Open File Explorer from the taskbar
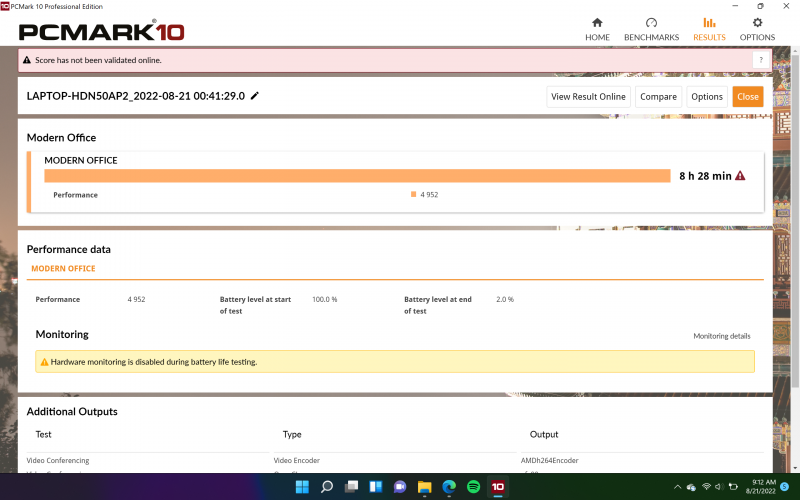The width and height of the screenshot is (800, 500). click(x=424, y=487)
